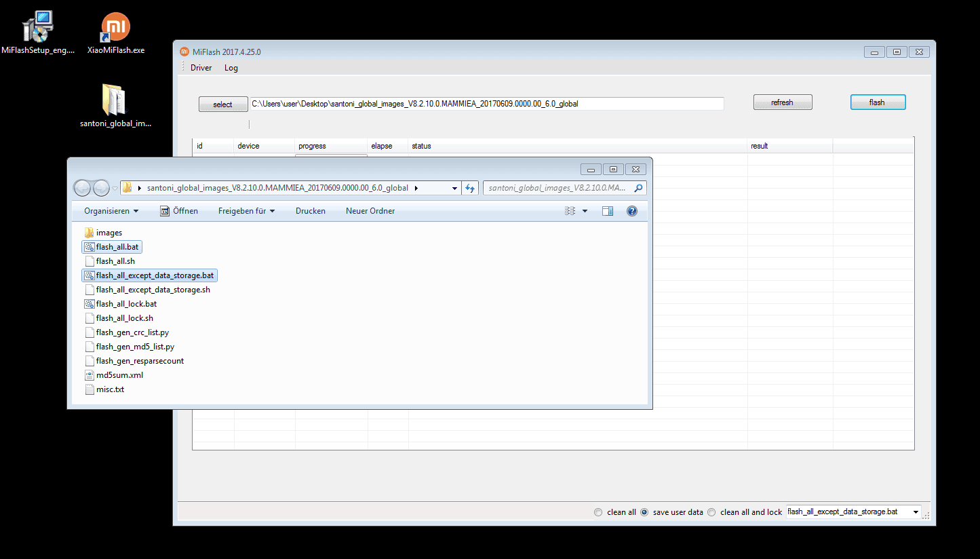Open Explorer help icon

point(632,211)
